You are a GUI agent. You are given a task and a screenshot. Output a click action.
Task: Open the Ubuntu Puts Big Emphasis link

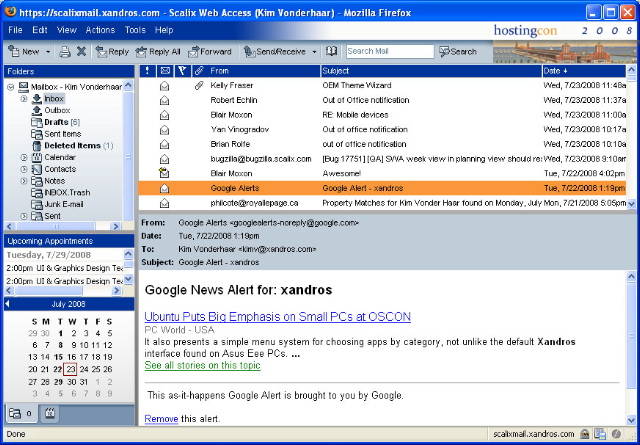277,316
